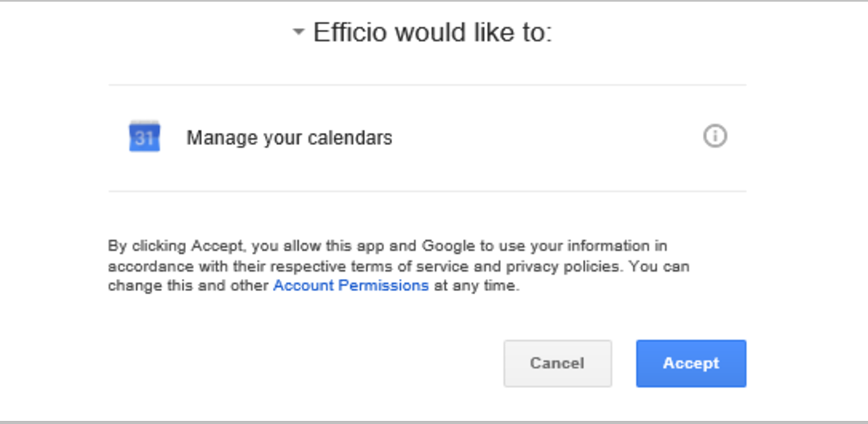Click the Accept button
Screen dimensions: 868x424
click(691, 363)
